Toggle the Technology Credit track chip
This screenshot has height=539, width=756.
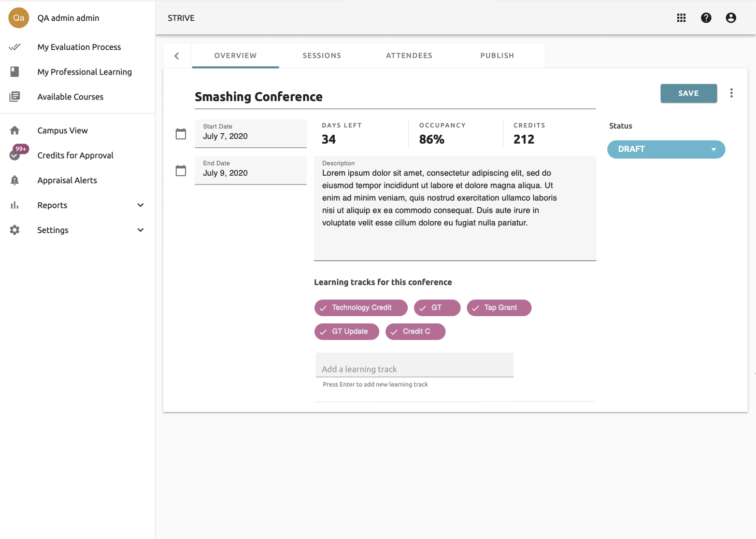click(x=361, y=308)
